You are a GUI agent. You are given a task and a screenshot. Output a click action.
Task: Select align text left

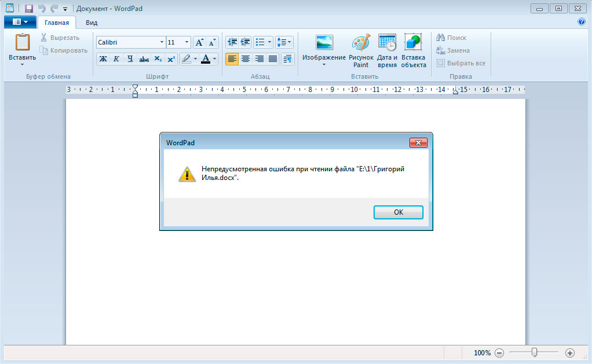(232, 59)
